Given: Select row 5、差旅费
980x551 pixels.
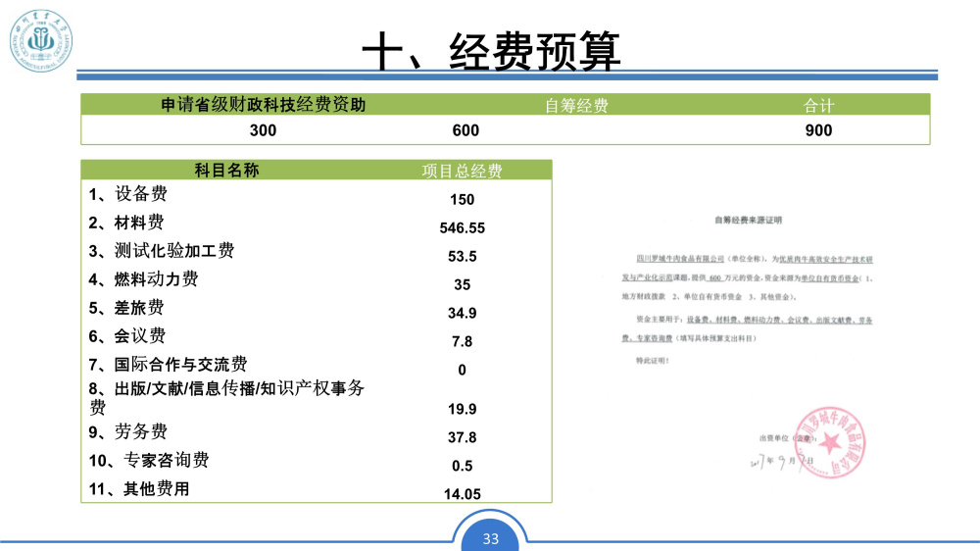Looking at the screenshot, I should [x=126, y=307].
